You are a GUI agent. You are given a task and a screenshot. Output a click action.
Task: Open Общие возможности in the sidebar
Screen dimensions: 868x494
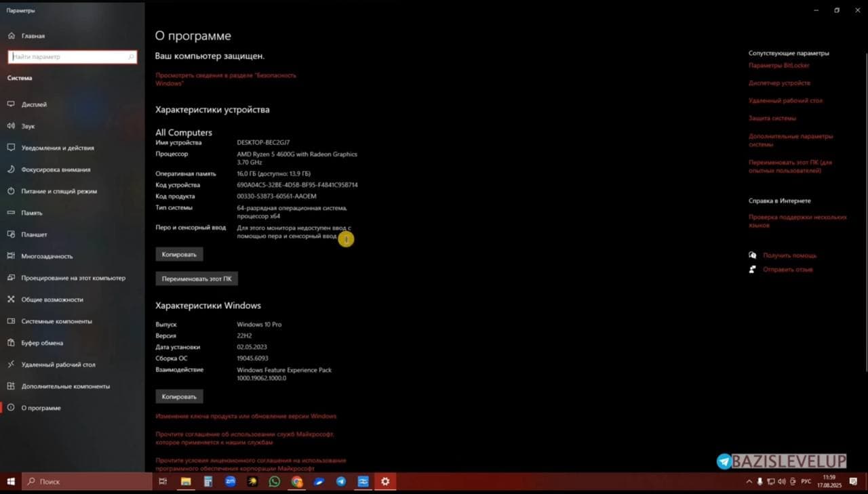(x=45, y=300)
